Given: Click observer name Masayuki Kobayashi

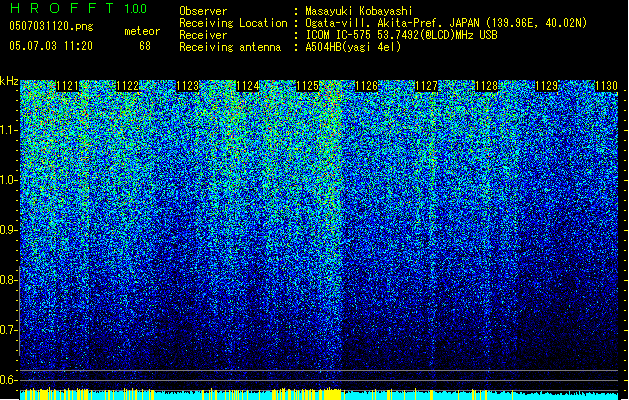Looking at the screenshot, I should tap(359, 11).
